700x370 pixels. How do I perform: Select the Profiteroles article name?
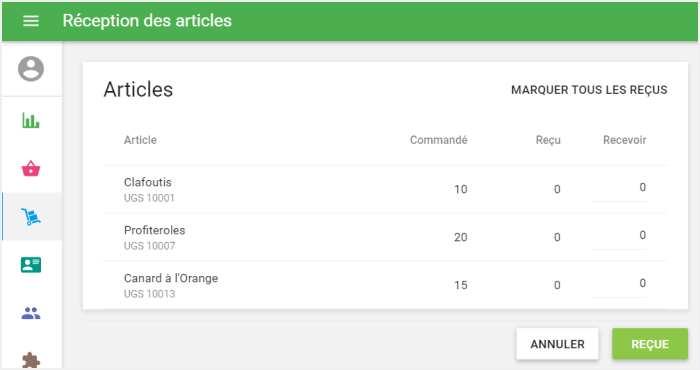pyautogui.click(x=154, y=230)
